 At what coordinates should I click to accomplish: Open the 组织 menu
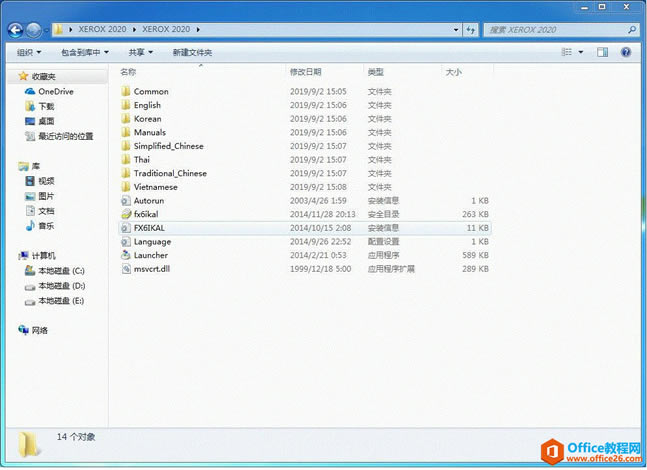point(29,52)
